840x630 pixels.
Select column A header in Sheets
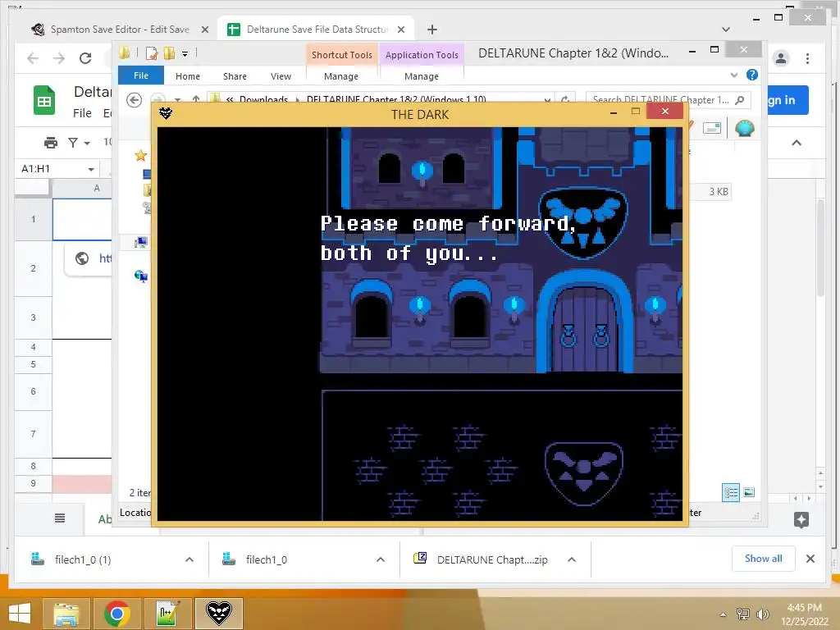click(97, 188)
